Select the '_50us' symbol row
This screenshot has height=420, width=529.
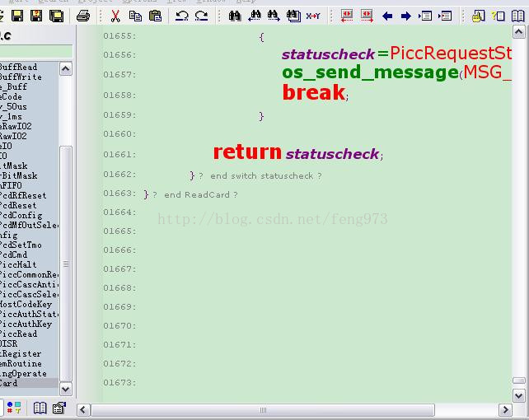[29, 106]
